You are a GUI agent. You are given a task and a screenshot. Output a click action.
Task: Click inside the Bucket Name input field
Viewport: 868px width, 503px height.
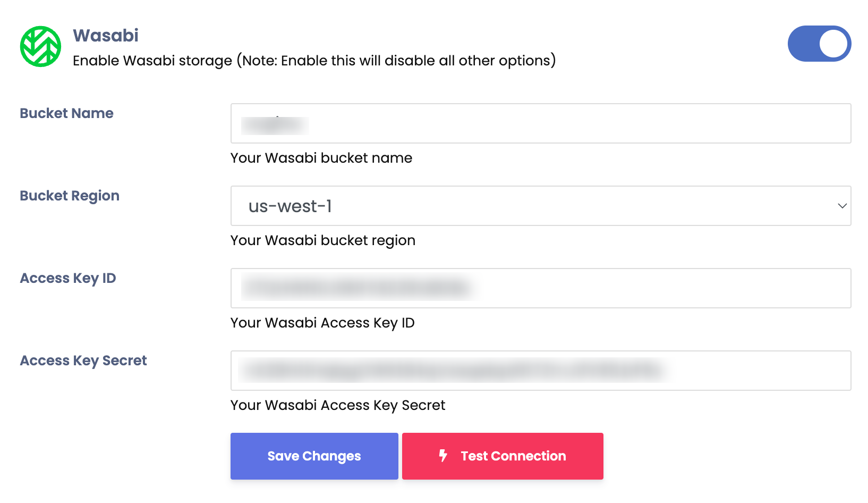tap(540, 123)
